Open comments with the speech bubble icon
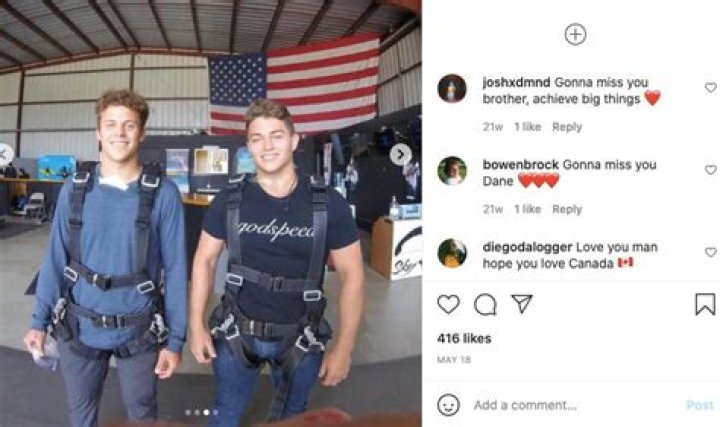 (485, 304)
